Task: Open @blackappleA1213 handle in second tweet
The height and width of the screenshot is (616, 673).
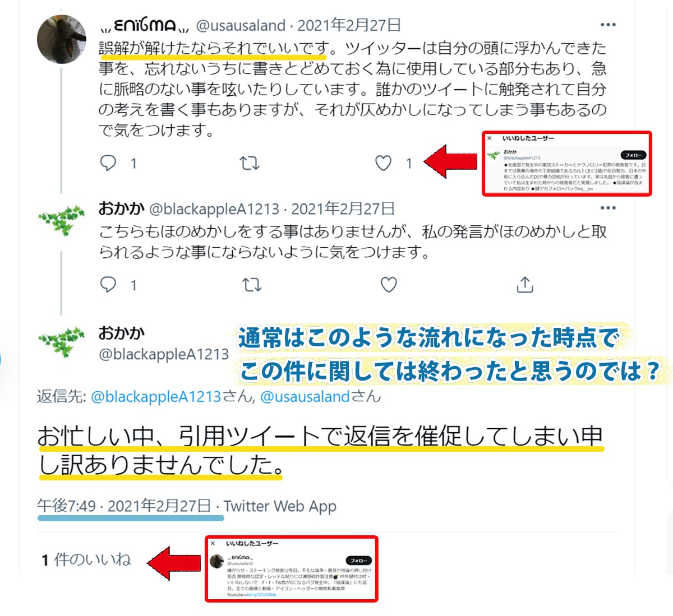Action: [214, 209]
